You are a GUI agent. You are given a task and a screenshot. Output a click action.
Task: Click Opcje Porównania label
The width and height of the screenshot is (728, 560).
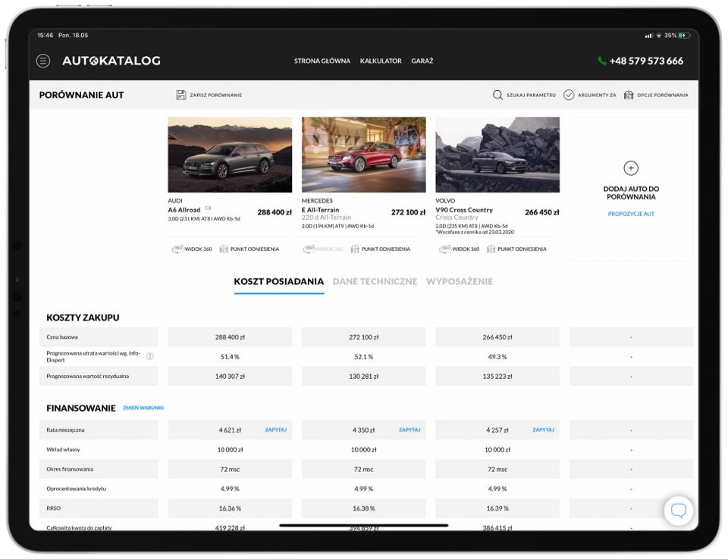pos(663,95)
